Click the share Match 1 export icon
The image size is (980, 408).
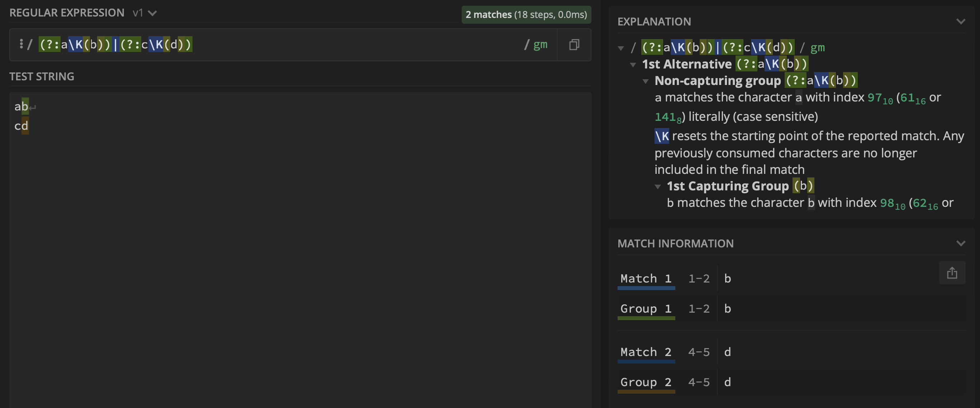pyautogui.click(x=952, y=273)
